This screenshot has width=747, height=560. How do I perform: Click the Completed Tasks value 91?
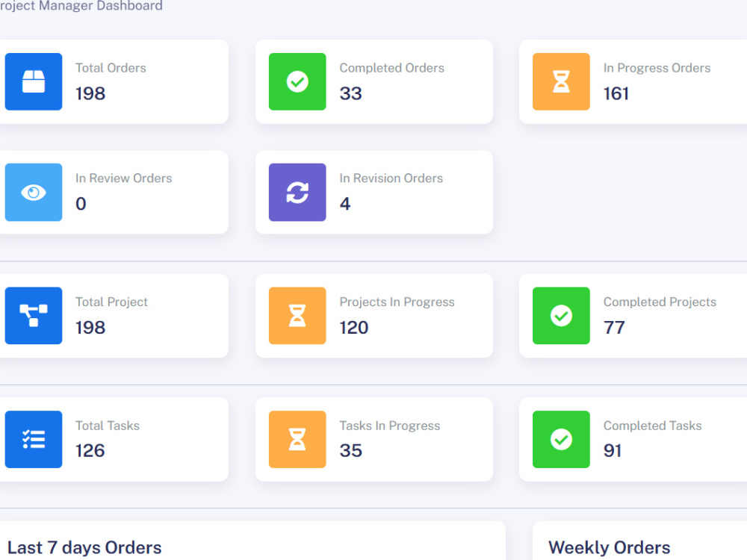613,450
